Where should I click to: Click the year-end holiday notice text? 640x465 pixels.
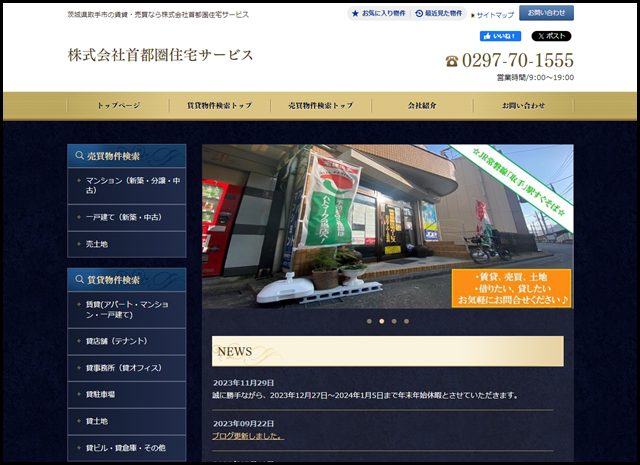tap(365, 396)
